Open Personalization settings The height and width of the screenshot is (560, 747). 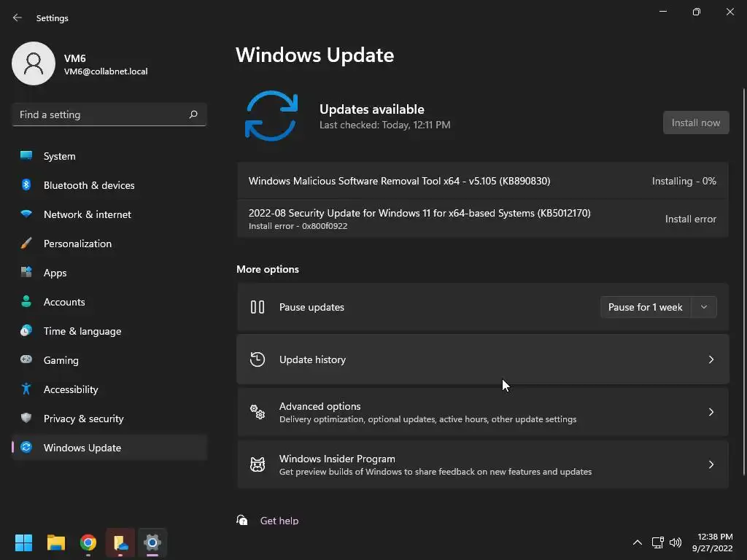click(109, 244)
